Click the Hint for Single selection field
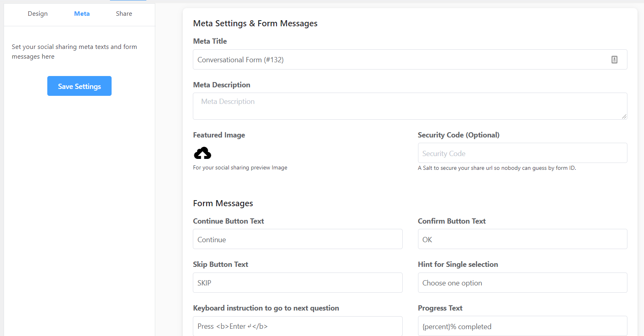This screenshot has height=336, width=644. tap(522, 283)
